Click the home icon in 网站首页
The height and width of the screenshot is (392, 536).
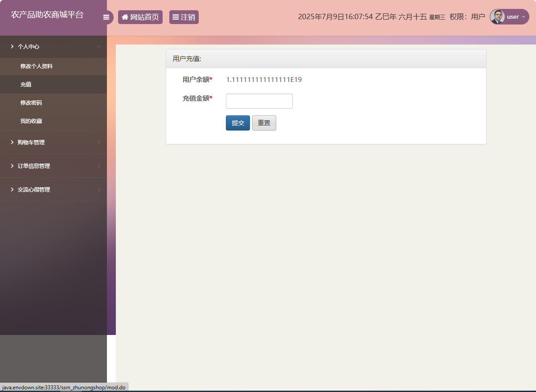(125, 17)
